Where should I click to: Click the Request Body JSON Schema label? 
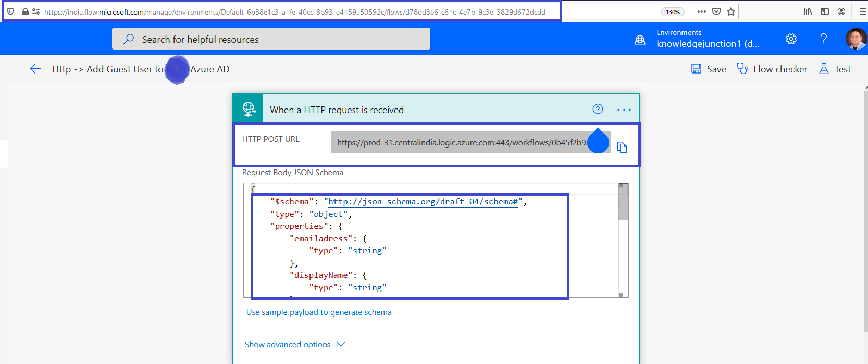293,173
